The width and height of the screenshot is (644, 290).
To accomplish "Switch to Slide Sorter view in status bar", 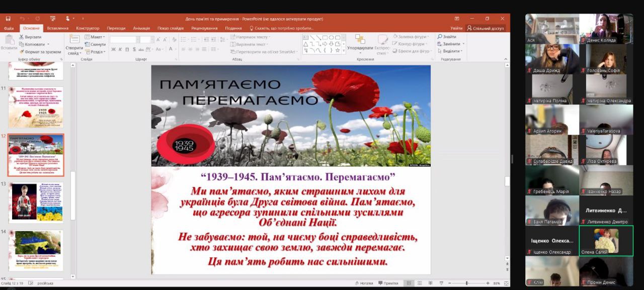I will 419,283.
